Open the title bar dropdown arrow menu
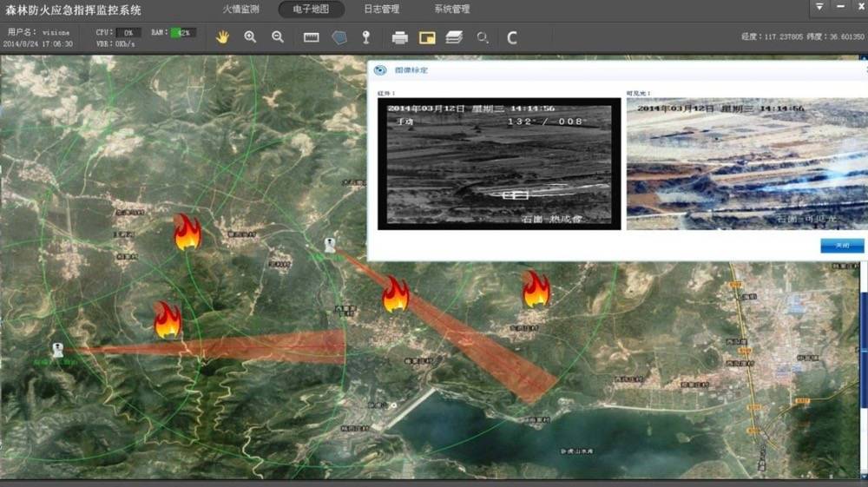Screen dimensions: 868x487 tap(819, 7)
